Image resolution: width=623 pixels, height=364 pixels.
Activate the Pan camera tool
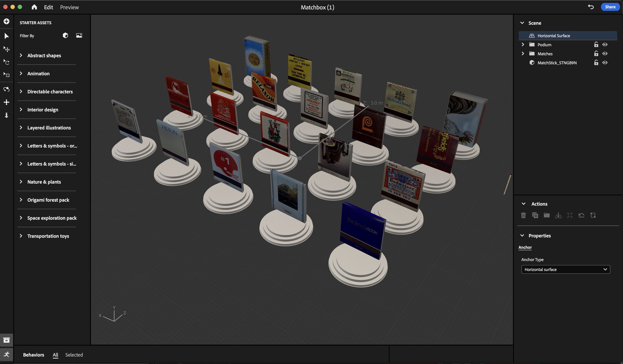[x=6, y=102]
